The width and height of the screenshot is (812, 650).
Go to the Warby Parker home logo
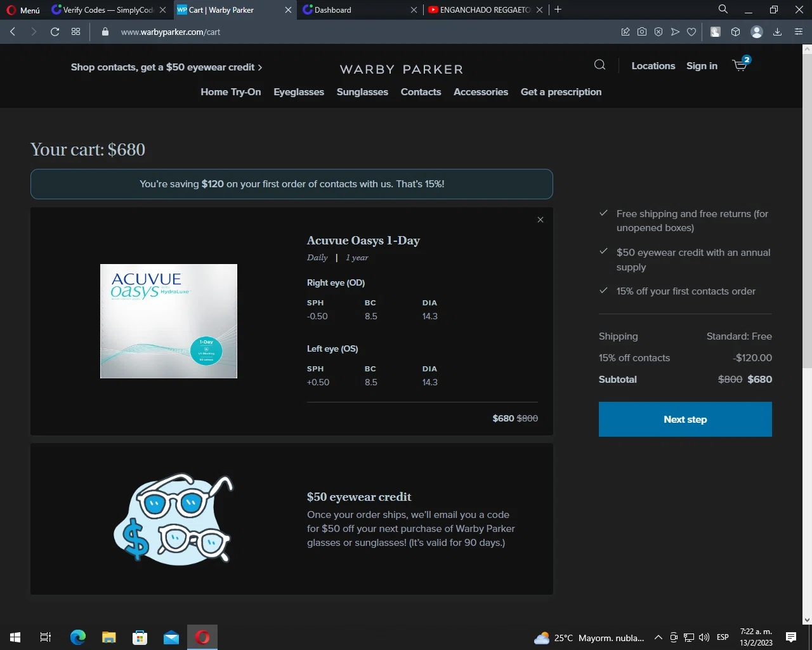point(402,69)
